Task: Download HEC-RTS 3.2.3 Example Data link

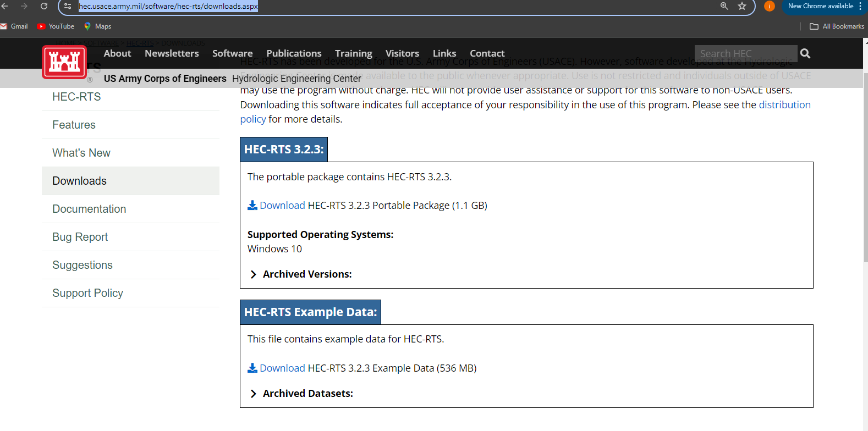Action: [282, 368]
